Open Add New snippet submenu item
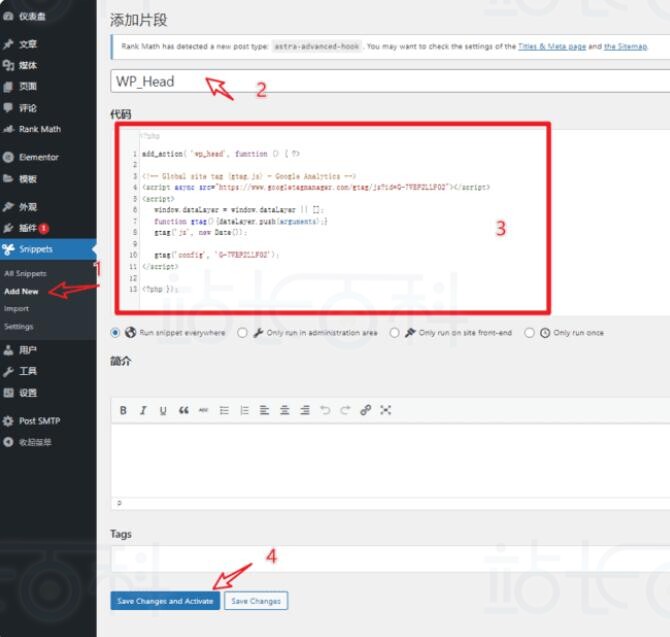 click(x=21, y=291)
